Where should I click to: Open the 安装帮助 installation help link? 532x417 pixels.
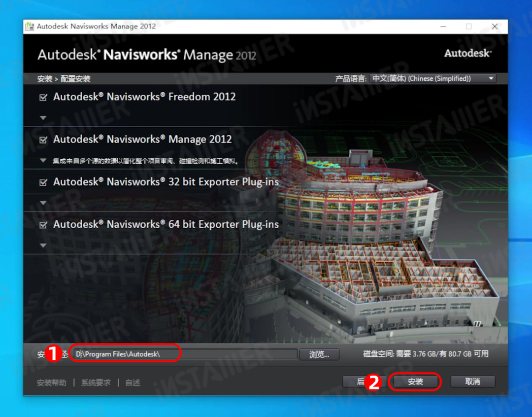[52, 382]
